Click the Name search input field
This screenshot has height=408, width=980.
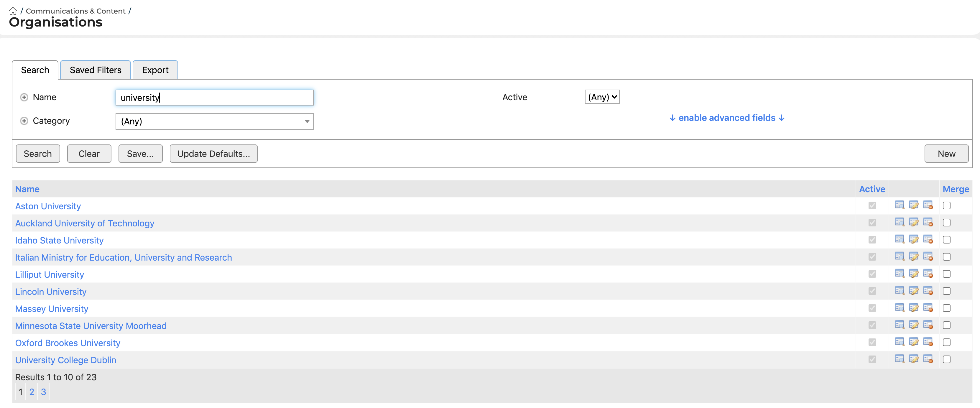[214, 98]
